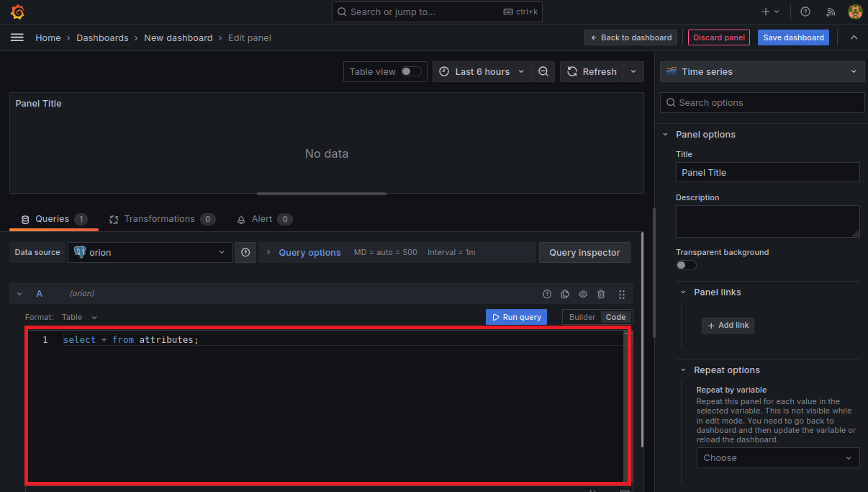The height and width of the screenshot is (492, 868).
Task: Open the user profile avatar
Action: (x=855, y=12)
